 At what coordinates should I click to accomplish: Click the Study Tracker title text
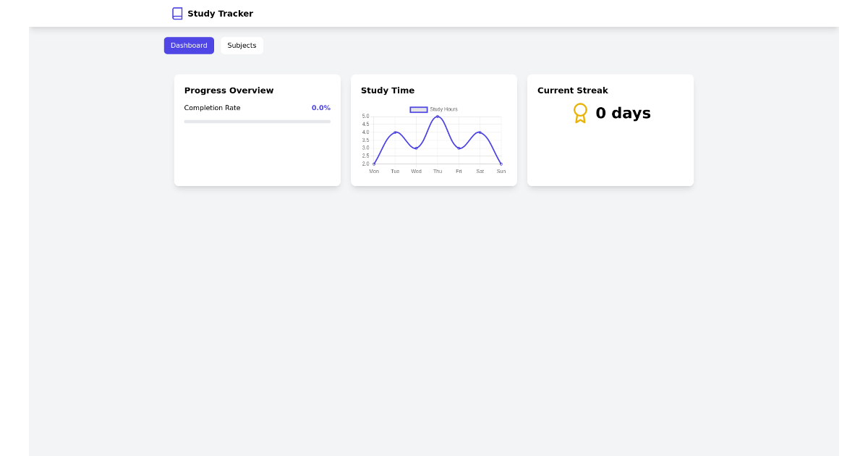(221, 13)
